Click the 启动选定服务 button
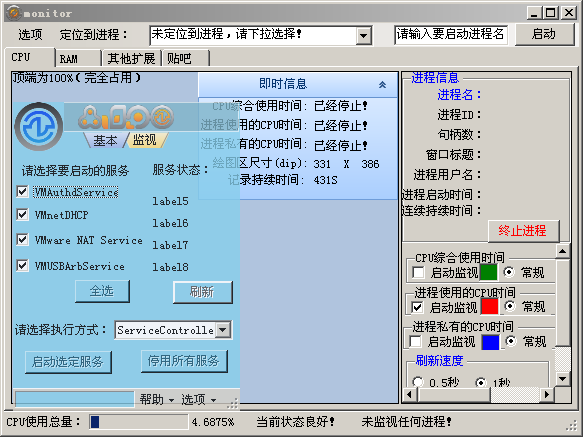The width and height of the screenshot is (583, 437). [68, 362]
